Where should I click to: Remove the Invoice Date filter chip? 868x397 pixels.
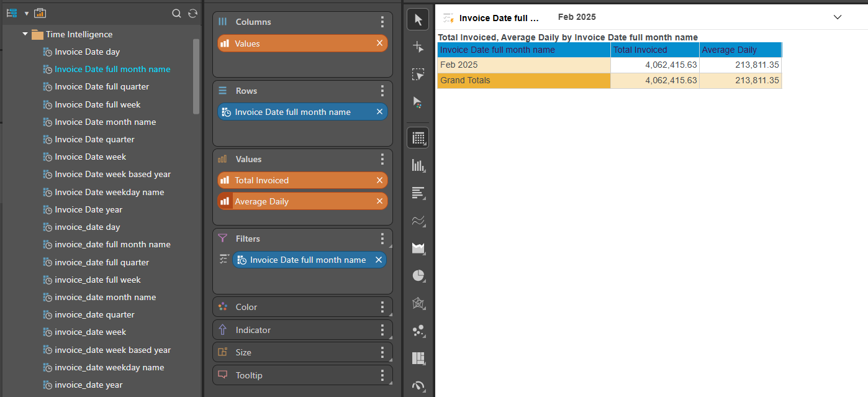[379, 260]
